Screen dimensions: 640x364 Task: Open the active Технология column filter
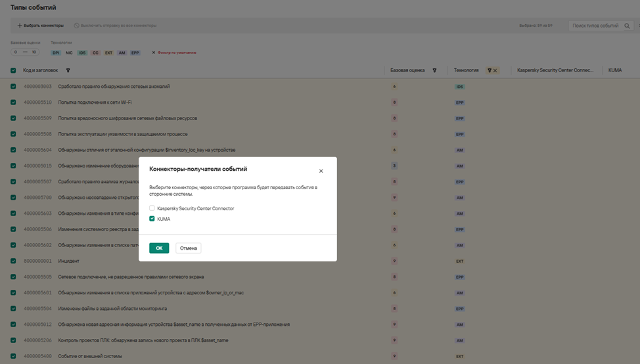point(489,70)
